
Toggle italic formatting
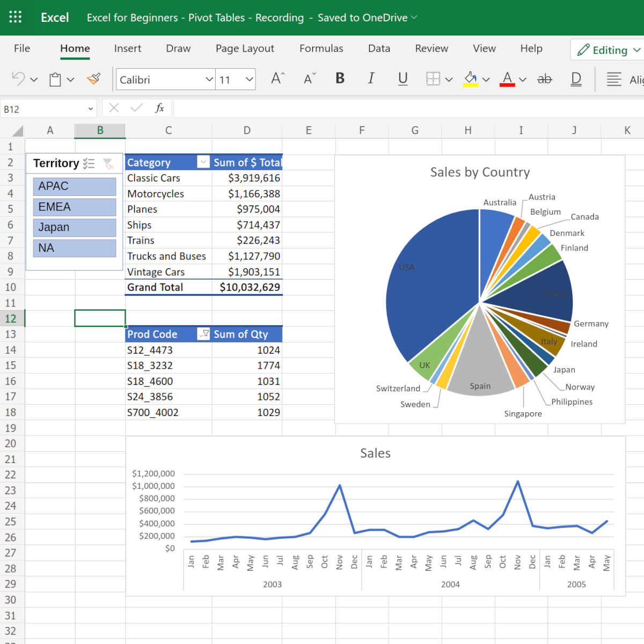(x=371, y=79)
